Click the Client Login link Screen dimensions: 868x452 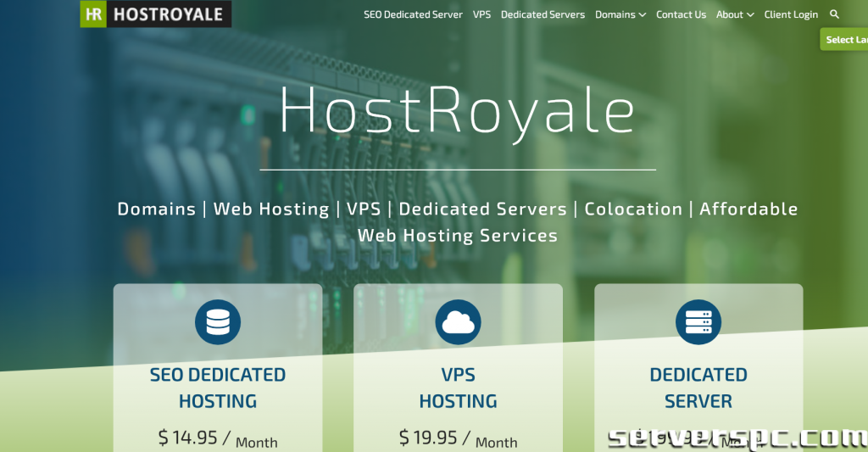tap(791, 14)
